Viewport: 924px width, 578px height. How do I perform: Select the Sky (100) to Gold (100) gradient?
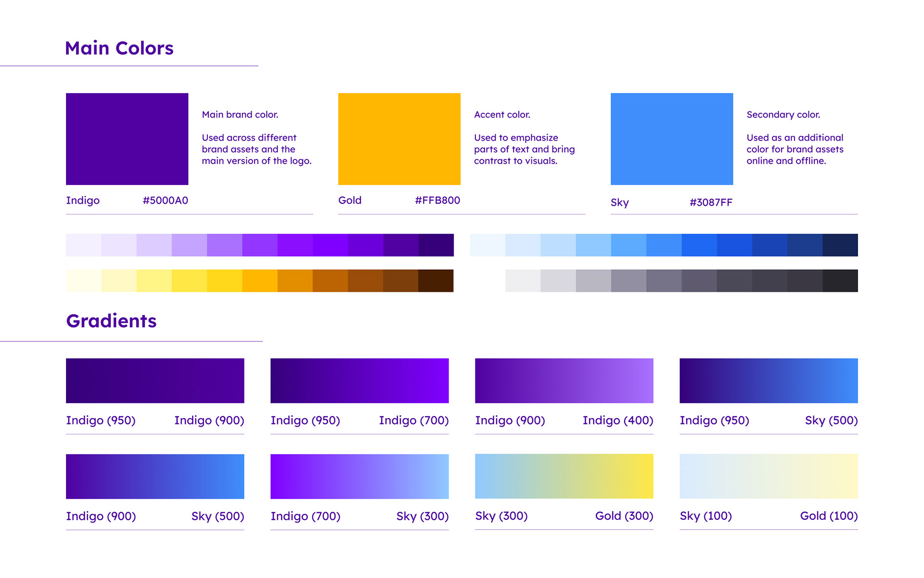pyautogui.click(x=769, y=476)
